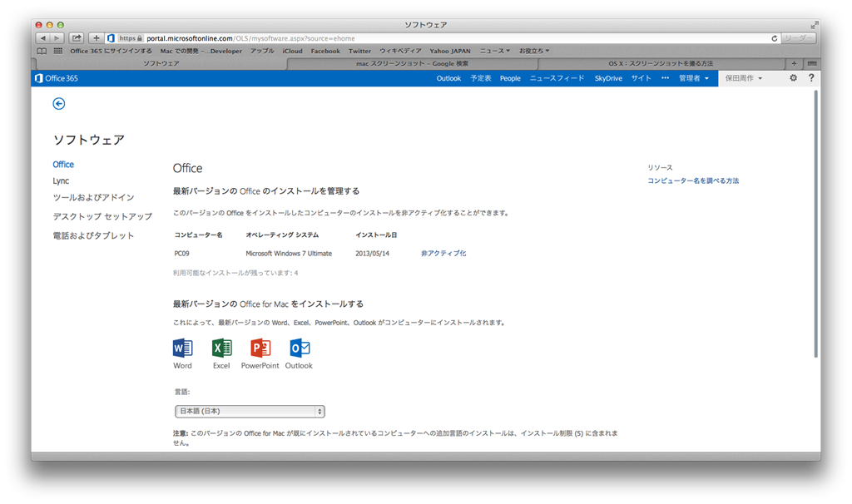Open a new tab with plus button
The width and height of the screenshot is (852, 504).
click(794, 63)
